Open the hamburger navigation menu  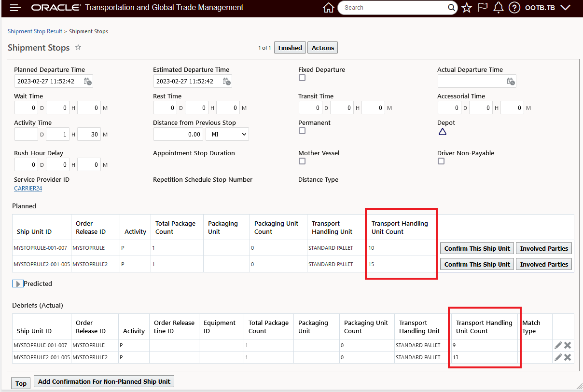tap(15, 8)
